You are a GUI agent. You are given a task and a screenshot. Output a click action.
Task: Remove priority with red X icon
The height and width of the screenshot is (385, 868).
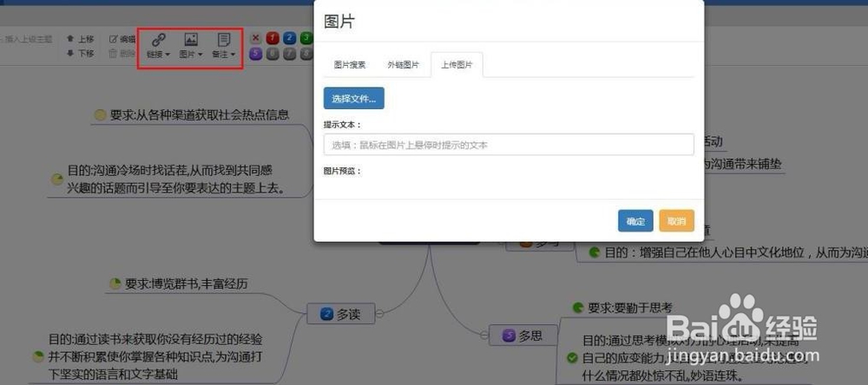coord(255,38)
